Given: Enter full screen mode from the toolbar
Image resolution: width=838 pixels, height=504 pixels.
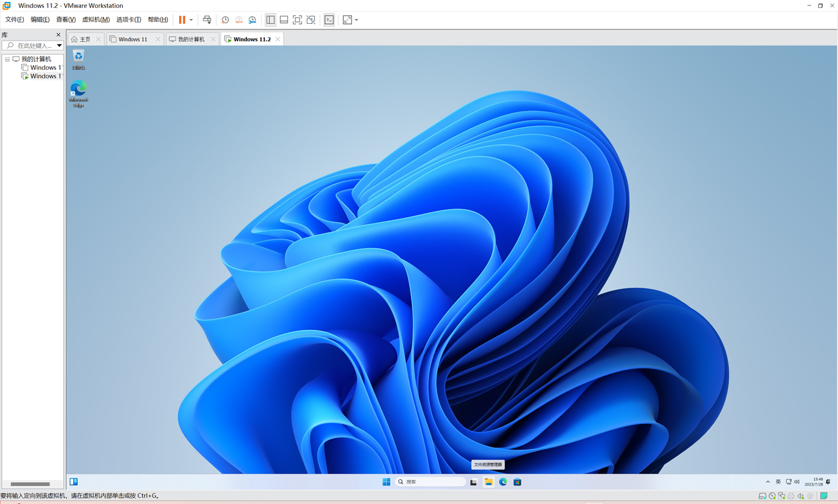Looking at the screenshot, I should [297, 20].
